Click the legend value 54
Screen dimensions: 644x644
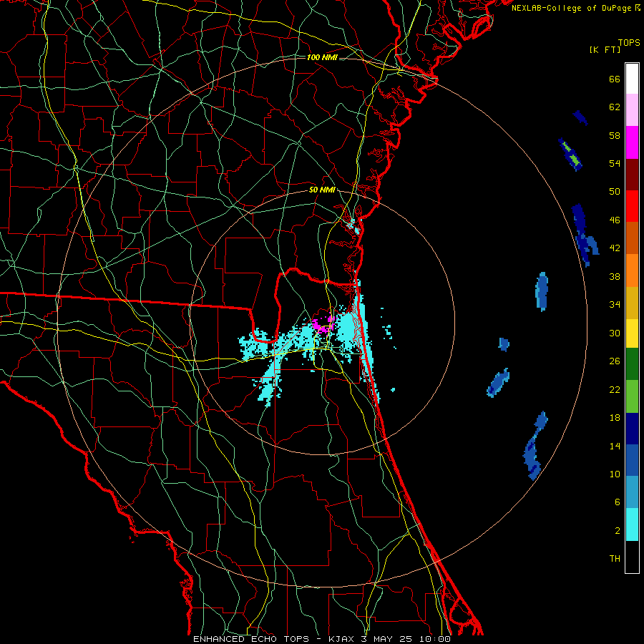click(x=615, y=163)
